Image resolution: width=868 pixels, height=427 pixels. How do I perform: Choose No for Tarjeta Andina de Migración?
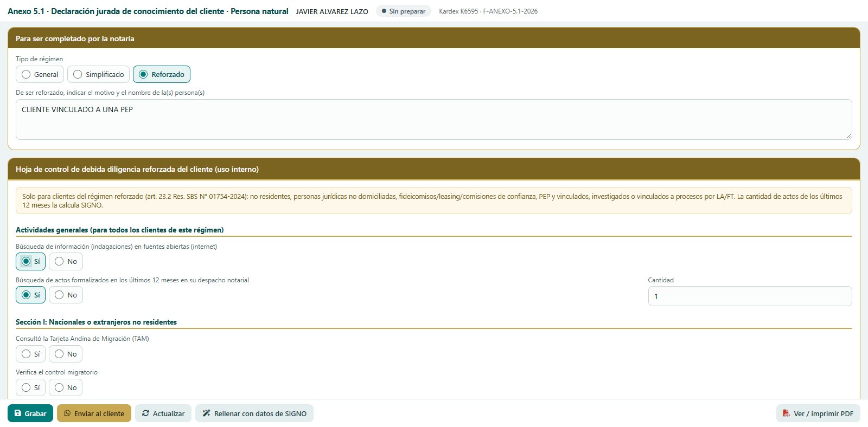(66, 354)
